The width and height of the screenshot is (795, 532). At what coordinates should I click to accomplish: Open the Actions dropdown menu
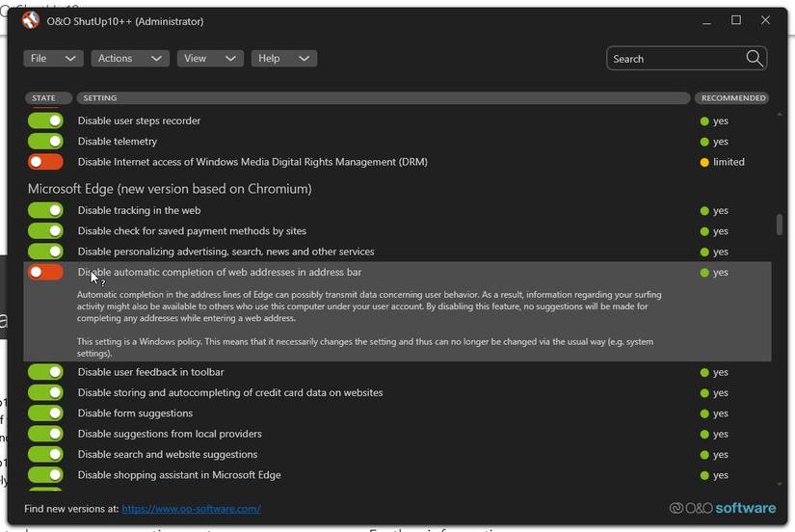pos(130,59)
